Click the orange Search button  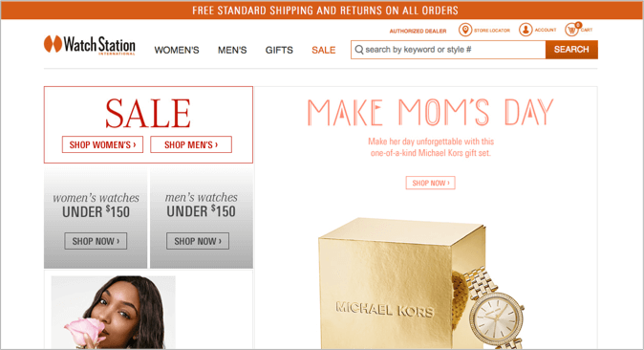click(571, 50)
